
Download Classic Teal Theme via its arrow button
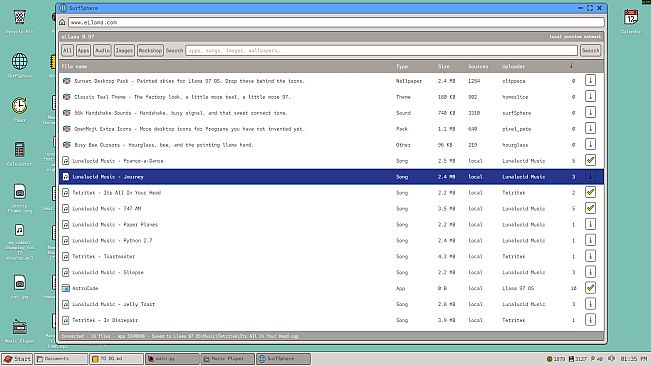[590, 96]
